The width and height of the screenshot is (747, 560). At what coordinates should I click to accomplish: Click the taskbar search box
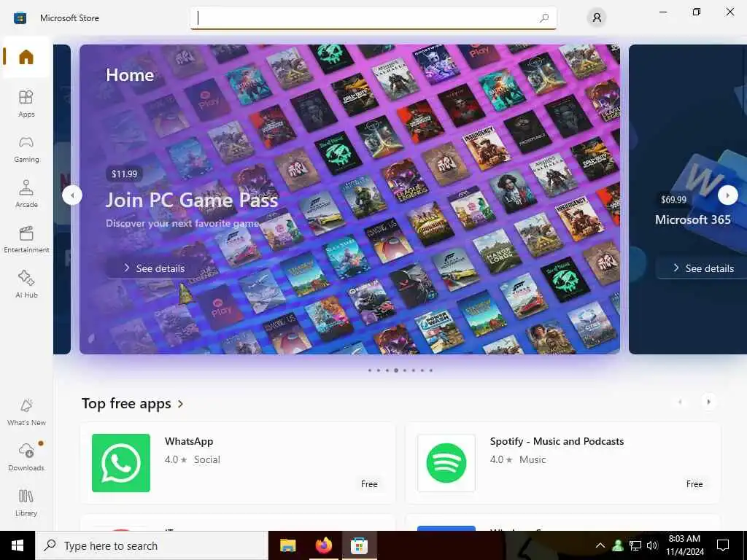152,545
